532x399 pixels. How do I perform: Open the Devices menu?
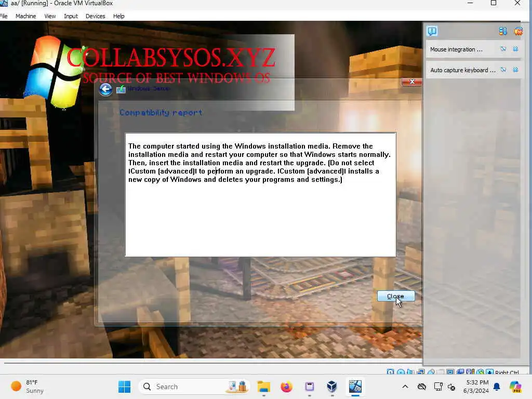96,16
